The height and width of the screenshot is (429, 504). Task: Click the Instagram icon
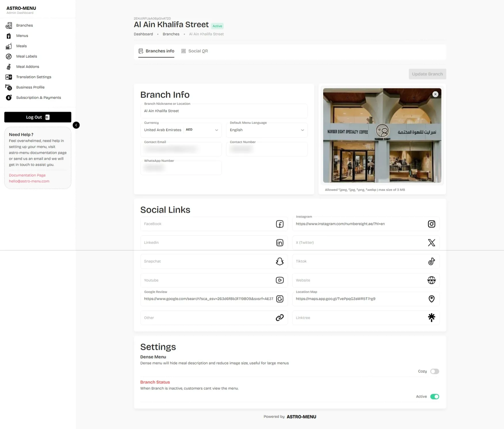point(432,224)
